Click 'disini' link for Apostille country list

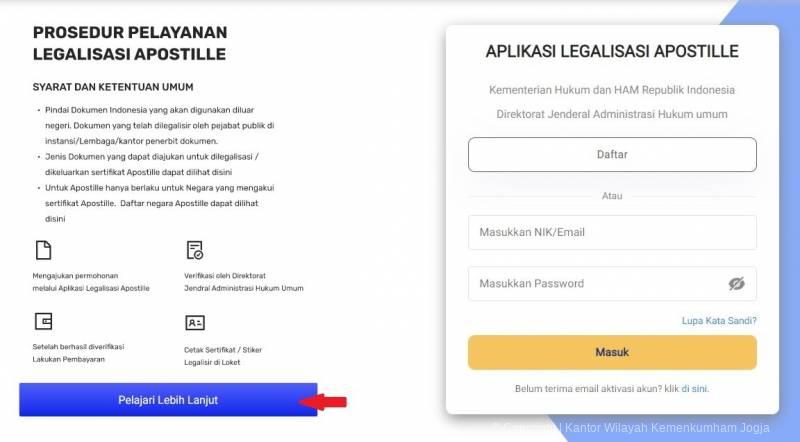[x=55, y=219]
